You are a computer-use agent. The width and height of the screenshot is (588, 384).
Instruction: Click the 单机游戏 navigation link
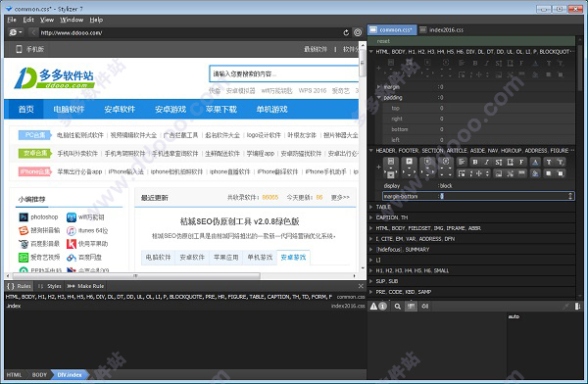pos(271,109)
